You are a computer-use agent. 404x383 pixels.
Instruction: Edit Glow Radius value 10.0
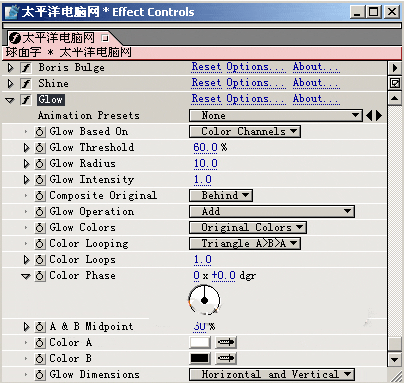(x=205, y=163)
